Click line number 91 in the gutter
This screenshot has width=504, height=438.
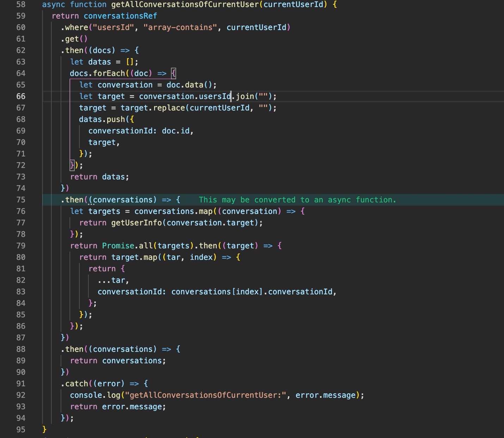click(x=21, y=384)
